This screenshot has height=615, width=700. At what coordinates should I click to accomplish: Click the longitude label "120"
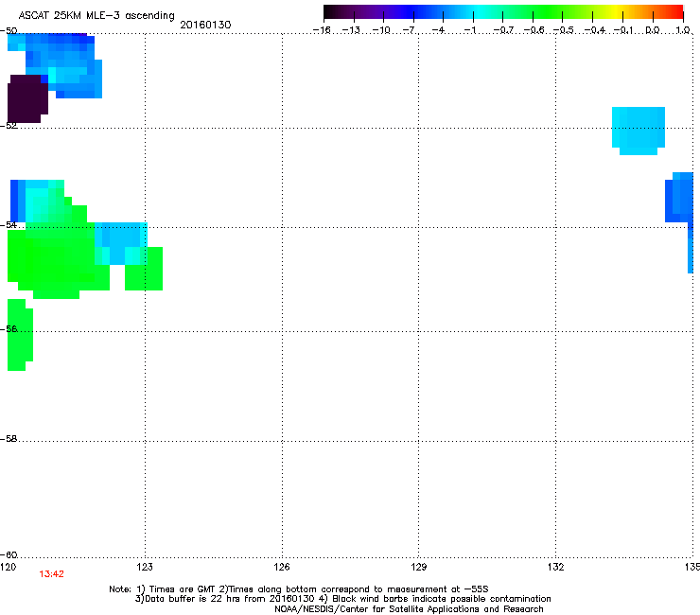pyautogui.click(x=8, y=567)
